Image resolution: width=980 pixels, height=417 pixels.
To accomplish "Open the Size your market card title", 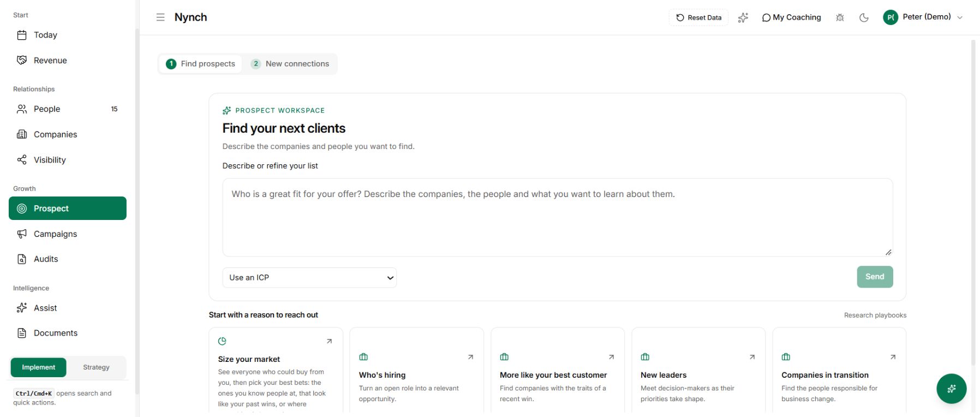I will [249, 359].
